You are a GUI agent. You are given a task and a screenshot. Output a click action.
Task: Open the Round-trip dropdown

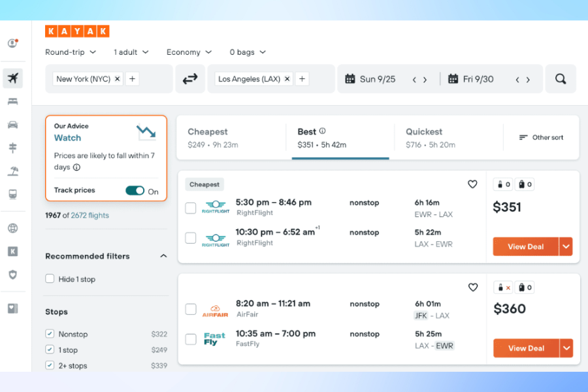click(71, 52)
